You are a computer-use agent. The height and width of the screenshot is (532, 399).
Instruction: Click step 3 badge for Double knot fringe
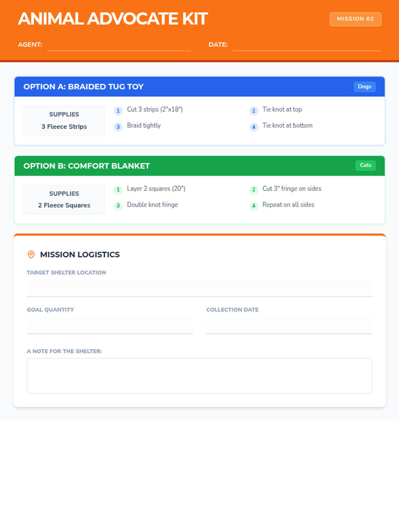coord(118,206)
